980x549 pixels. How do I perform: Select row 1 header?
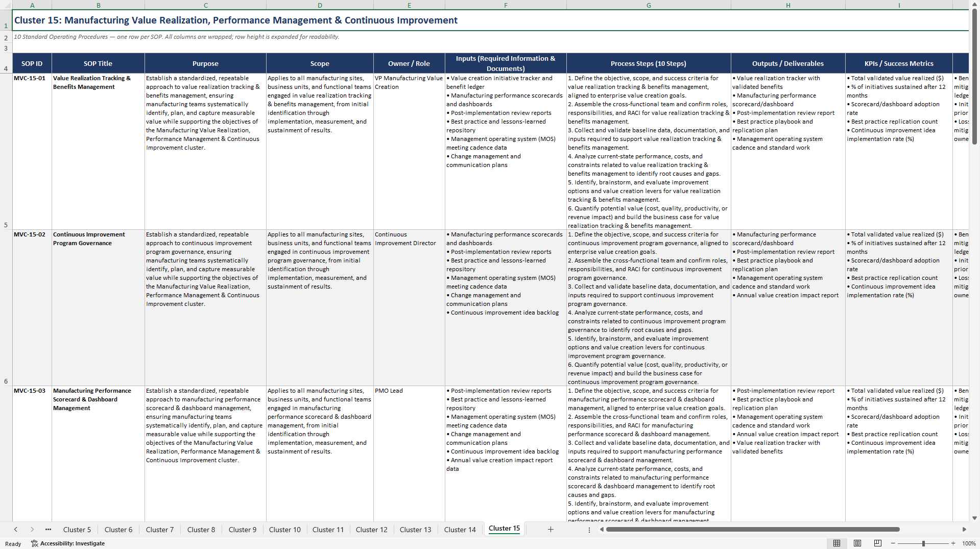click(x=6, y=20)
